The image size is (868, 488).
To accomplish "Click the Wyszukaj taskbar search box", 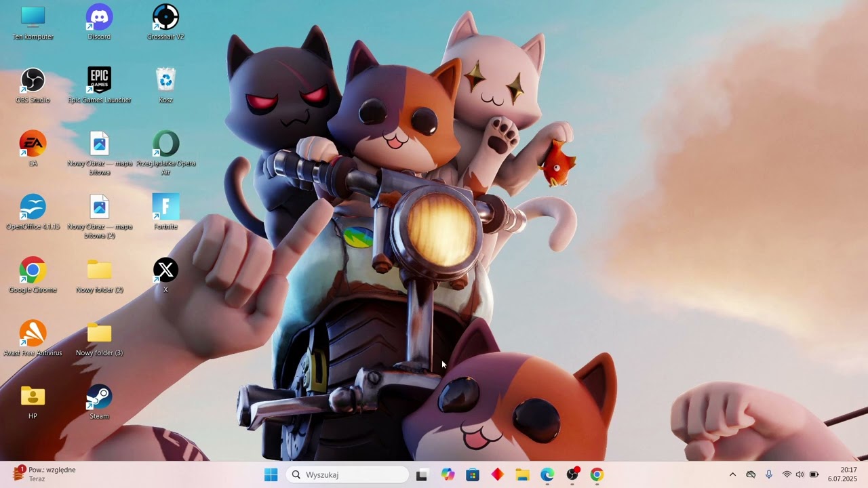I will tap(347, 474).
